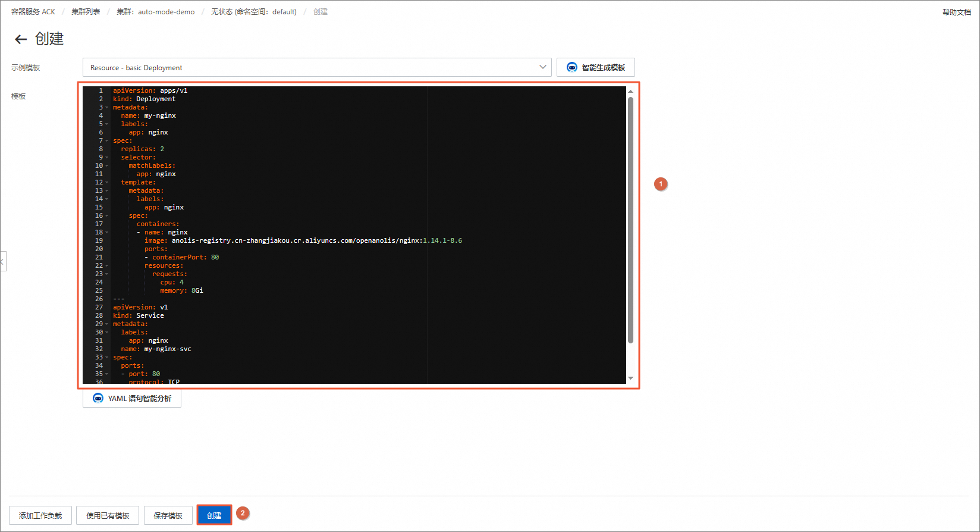Click the editor vertical scrollbar thumb
The image size is (980, 532).
tap(630, 220)
